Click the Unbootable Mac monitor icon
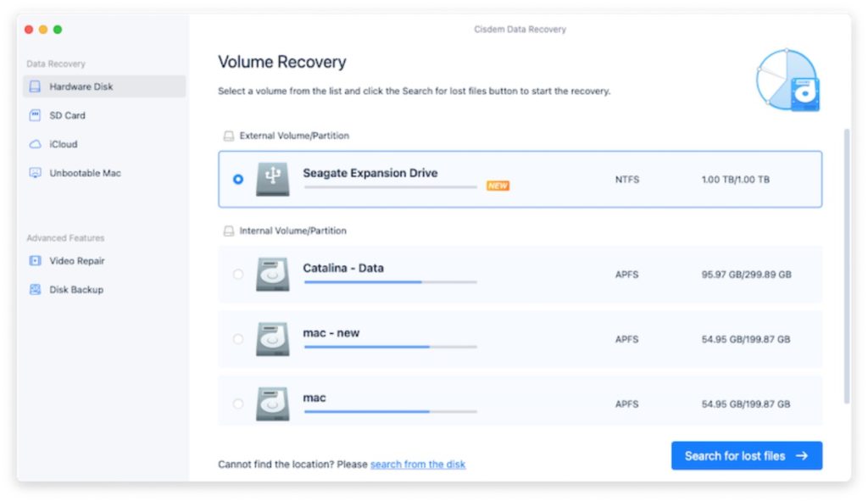This screenshot has width=868, height=501. pyautogui.click(x=36, y=173)
